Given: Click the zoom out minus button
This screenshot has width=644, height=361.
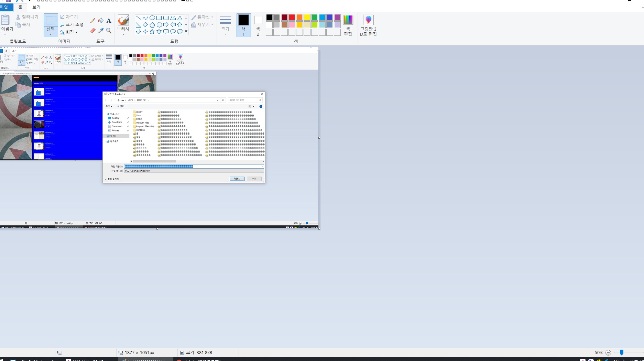Looking at the screenshot, I should (x=608, y=353).
